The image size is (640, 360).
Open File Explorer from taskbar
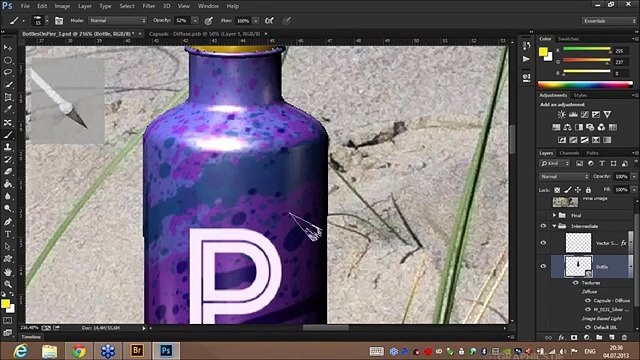tap(49, 351)
